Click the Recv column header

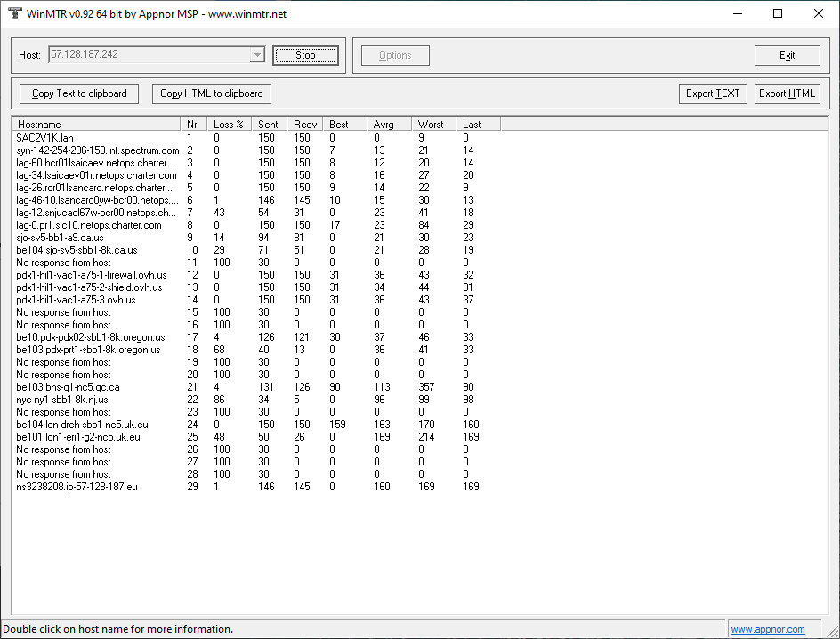click(305, 125)
